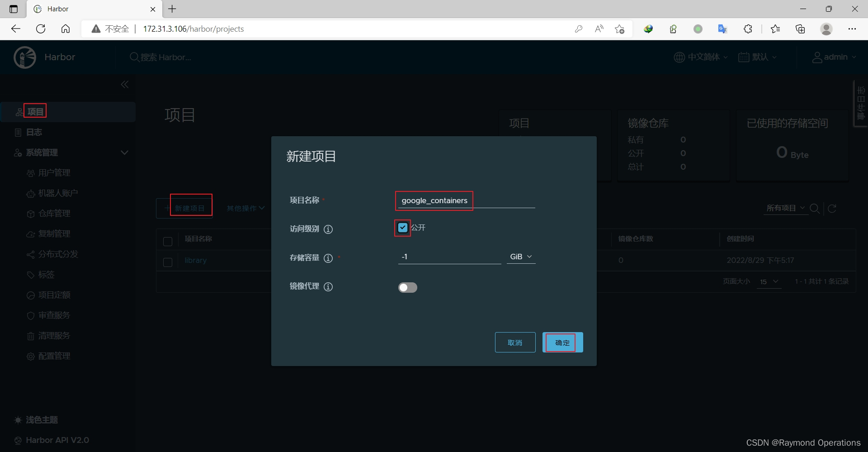Cancel the dialog with 取消
The height and width of the screenshot is (452, 868).
(x=515, y=343)
